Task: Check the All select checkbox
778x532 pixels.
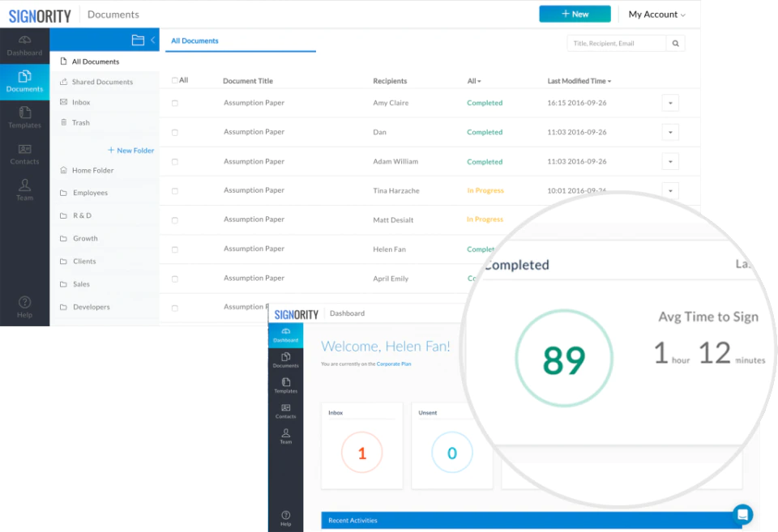Action: click(x=175, y=80)
